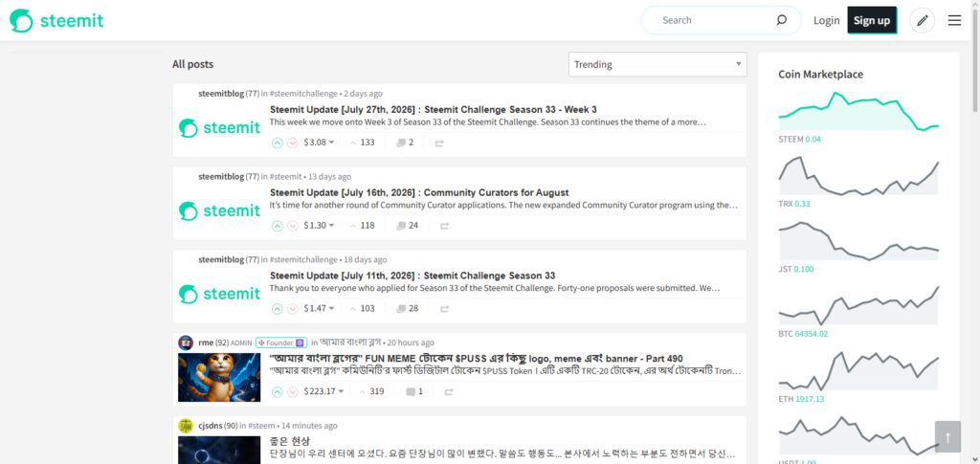Click the Sign up button

tap(872, 21)
